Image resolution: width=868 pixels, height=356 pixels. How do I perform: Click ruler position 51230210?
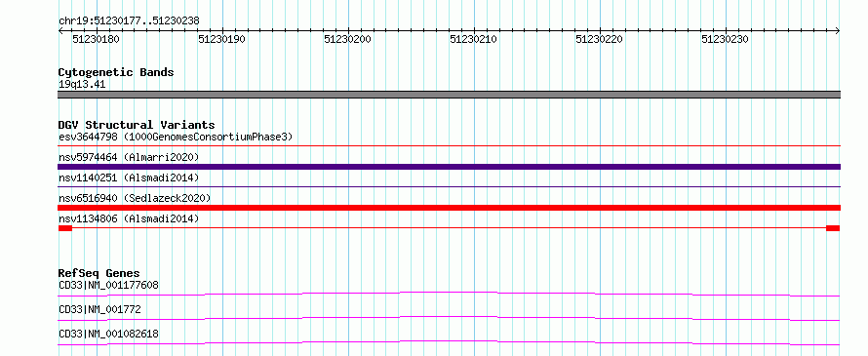coord(473,39)
